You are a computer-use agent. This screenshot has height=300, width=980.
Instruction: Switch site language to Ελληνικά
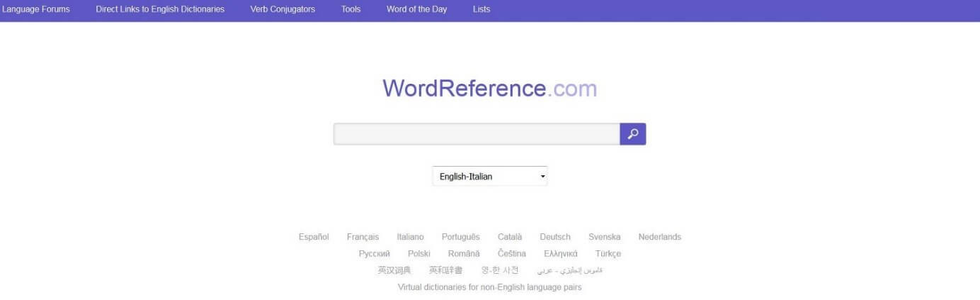561,254
